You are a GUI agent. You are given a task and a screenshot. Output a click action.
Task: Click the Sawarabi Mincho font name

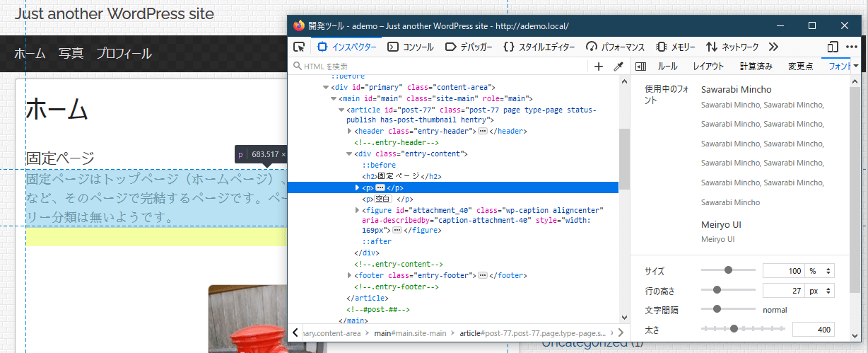737,90
